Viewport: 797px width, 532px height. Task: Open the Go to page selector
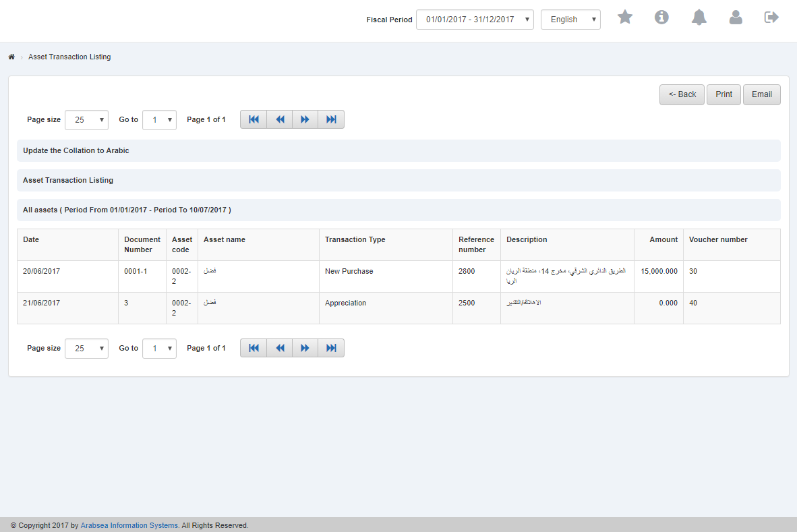(159, 119)
